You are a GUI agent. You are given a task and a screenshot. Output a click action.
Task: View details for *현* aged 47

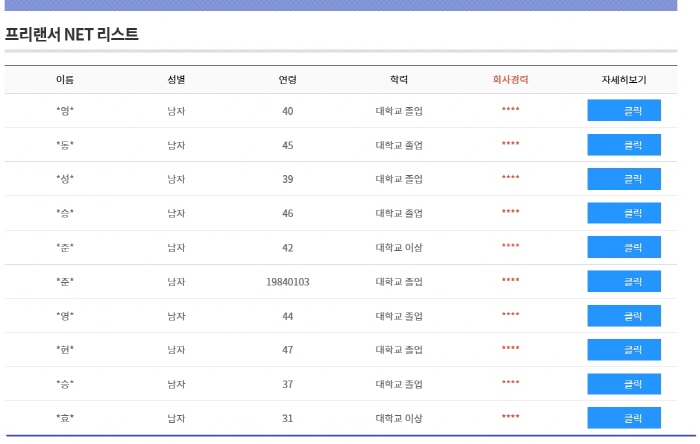coord(623,350)
